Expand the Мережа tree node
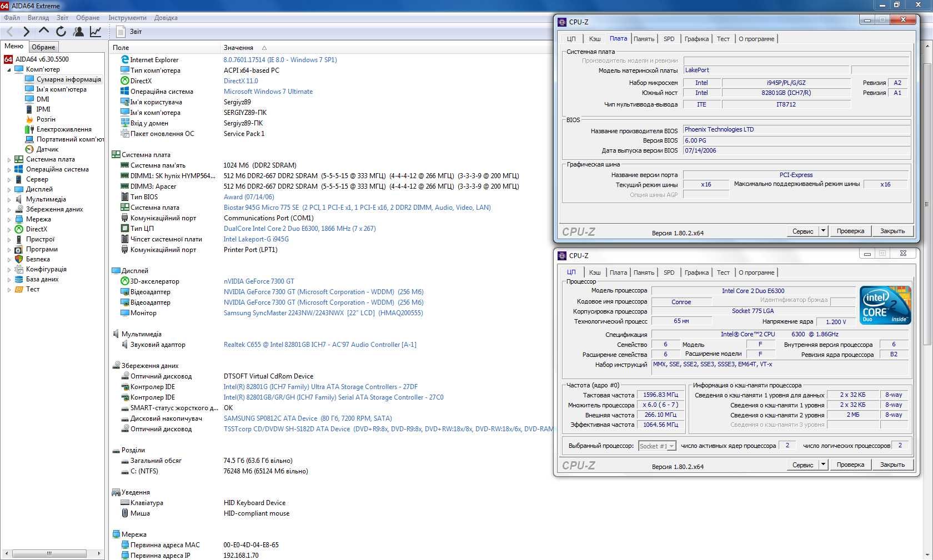This screenshot has height=560, width=933. 9,220
